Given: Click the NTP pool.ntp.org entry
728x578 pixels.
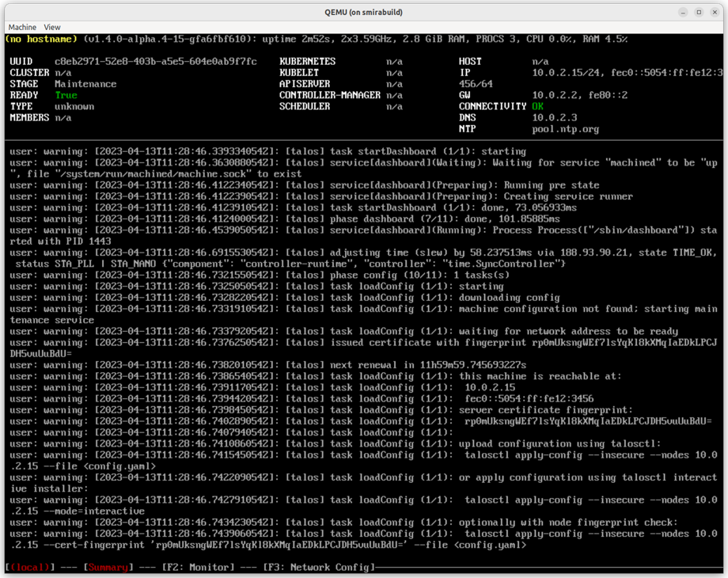Looking at the screenshot, I should coord(566,129).
